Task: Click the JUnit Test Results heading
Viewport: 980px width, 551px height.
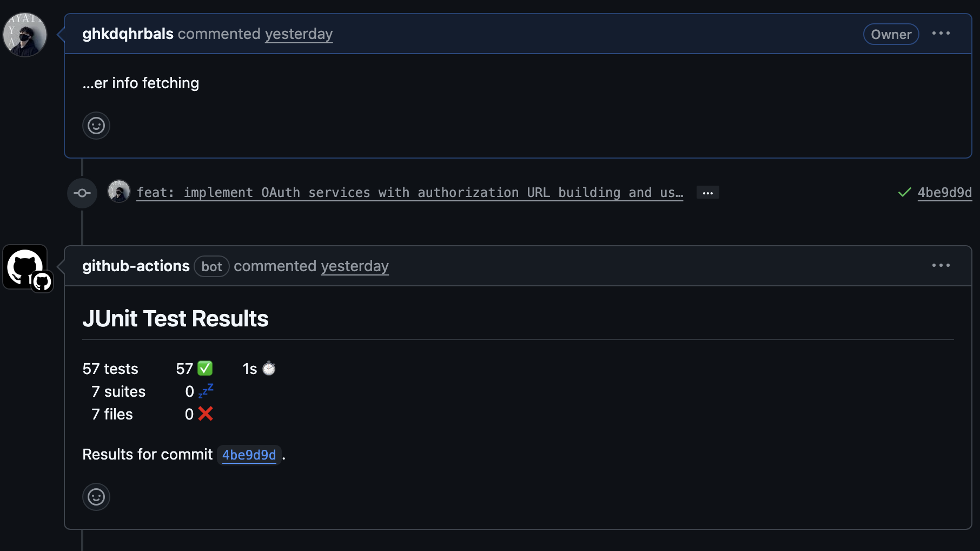Action: tap(175, 319)
